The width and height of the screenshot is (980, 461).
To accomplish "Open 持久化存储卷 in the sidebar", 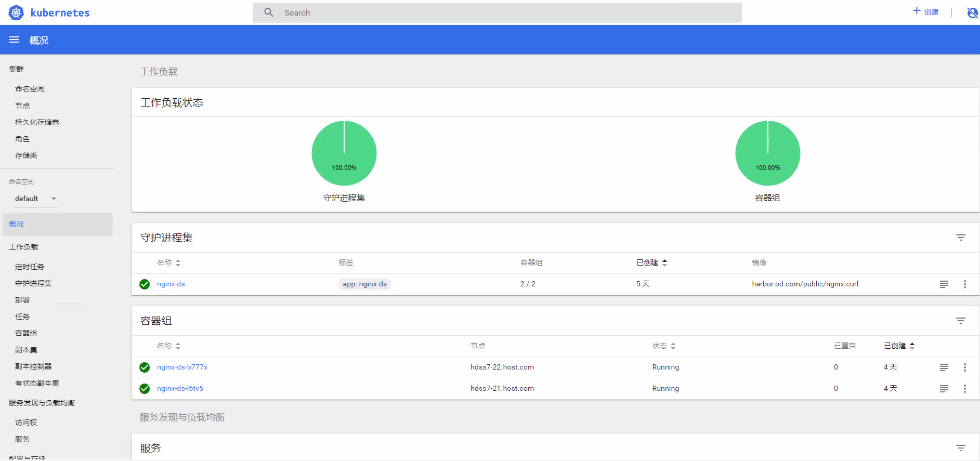I will 37,122.
